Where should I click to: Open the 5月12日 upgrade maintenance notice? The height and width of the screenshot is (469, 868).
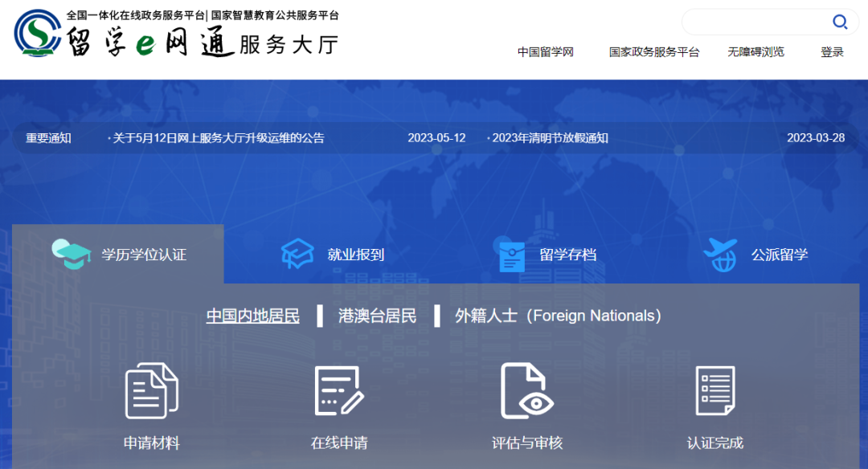218,137
